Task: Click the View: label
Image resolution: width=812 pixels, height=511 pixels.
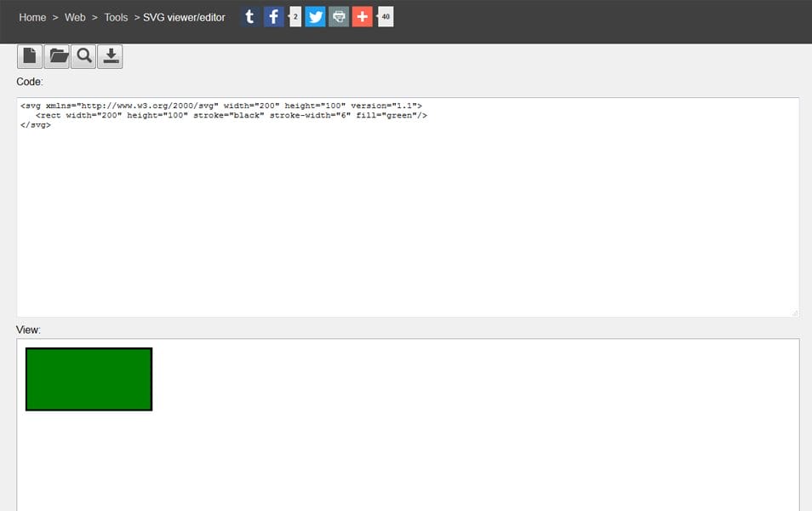Action: 28,330
